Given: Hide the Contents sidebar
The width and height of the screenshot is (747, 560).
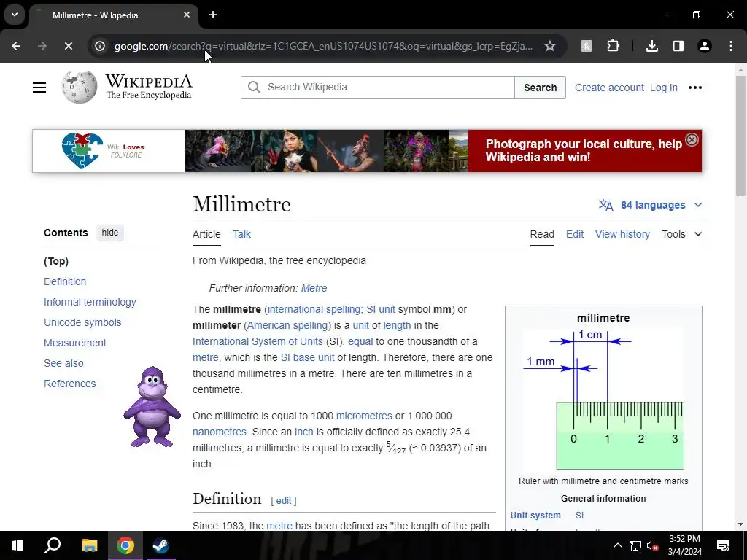Looking at the screenshot, I should click(109, 233).
